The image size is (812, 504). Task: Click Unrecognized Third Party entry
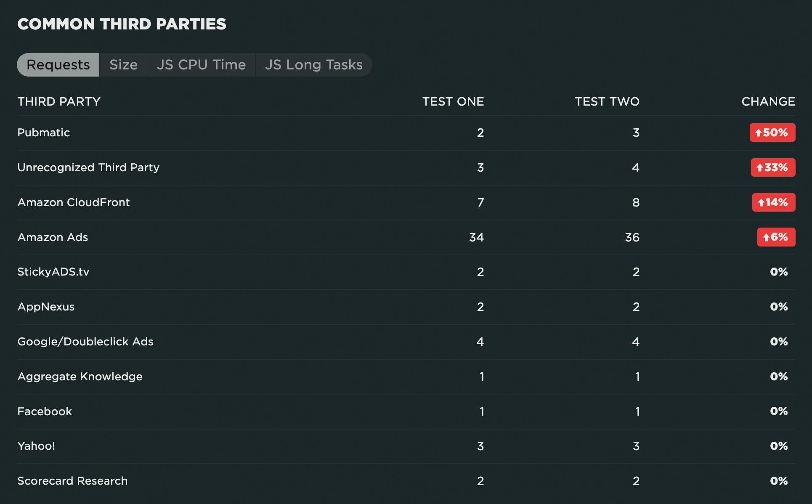[x=88, y=167]
